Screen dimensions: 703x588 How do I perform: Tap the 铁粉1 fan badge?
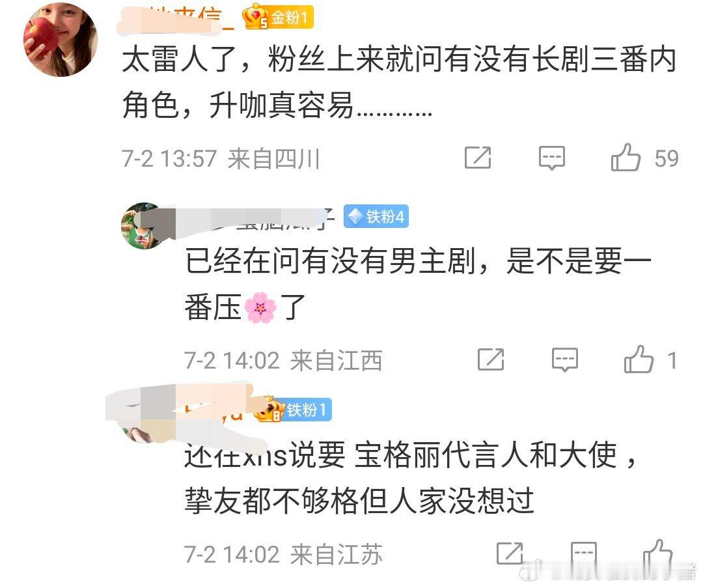[293, 409]
